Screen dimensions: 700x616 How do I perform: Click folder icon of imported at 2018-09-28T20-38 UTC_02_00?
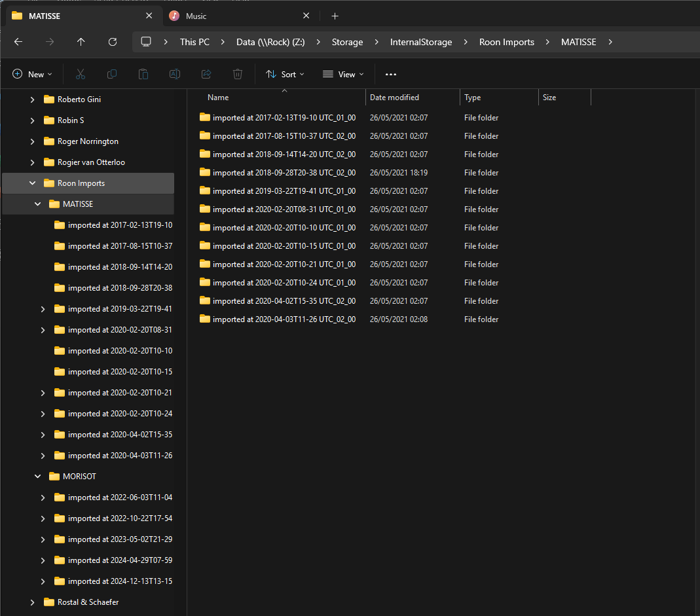click(x=205, y=172)
